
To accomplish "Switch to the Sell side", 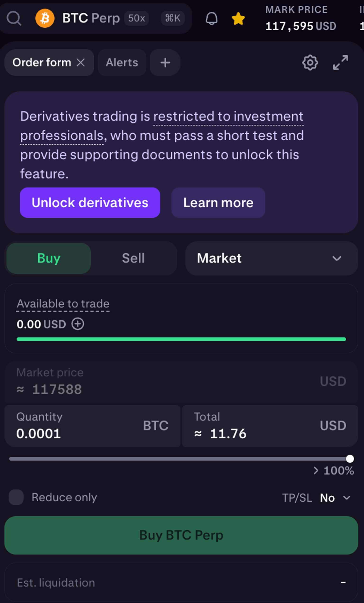I will point(133,258).
